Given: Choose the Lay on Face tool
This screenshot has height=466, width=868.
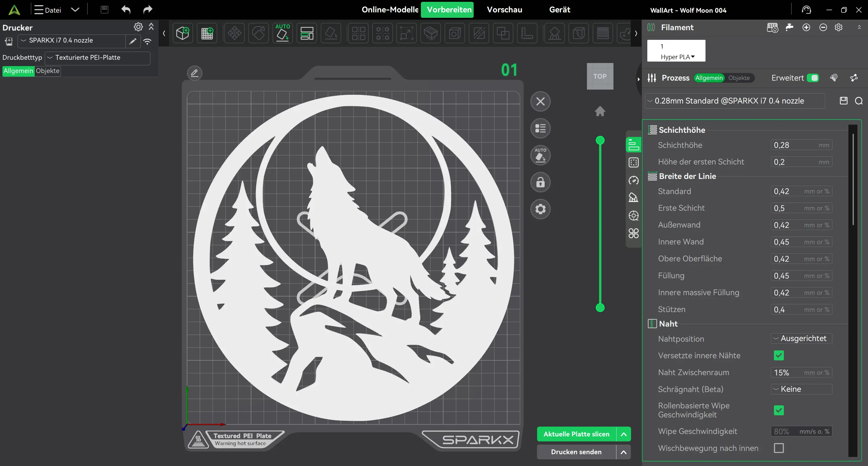Looking at the screenshot, I should tap(331, 33).
